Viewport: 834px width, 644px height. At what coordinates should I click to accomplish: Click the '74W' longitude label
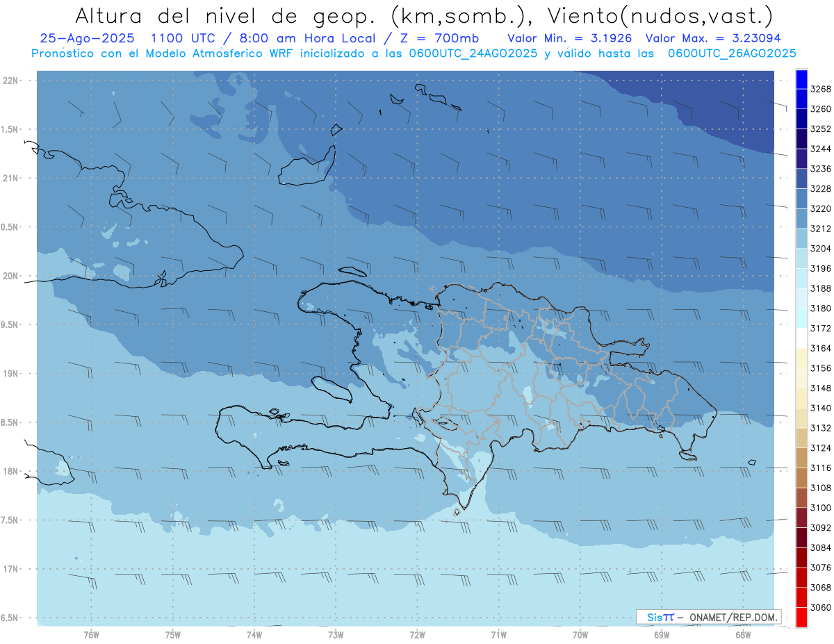(x=254, y=634)
